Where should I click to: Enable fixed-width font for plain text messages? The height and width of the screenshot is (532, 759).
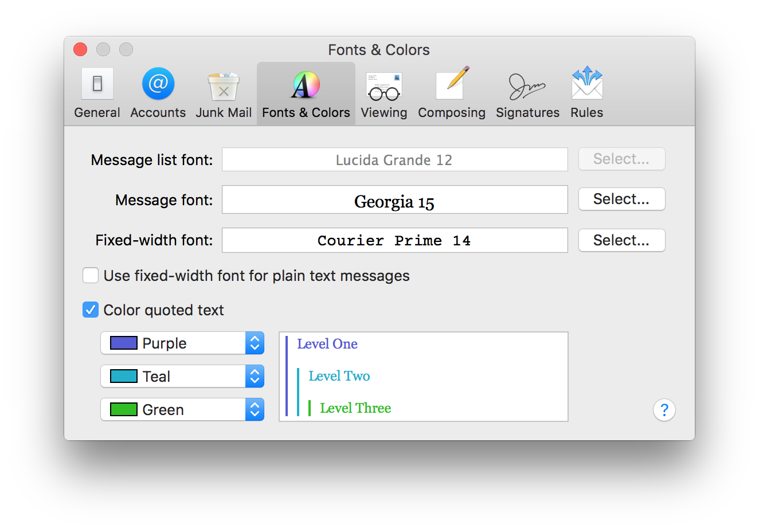91,276
